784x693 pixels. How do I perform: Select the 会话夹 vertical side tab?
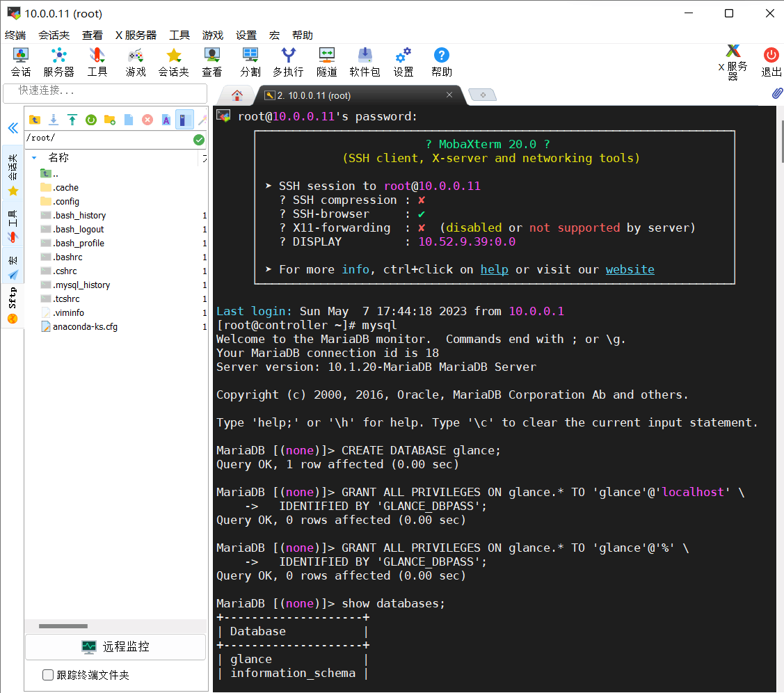point(13,172)
